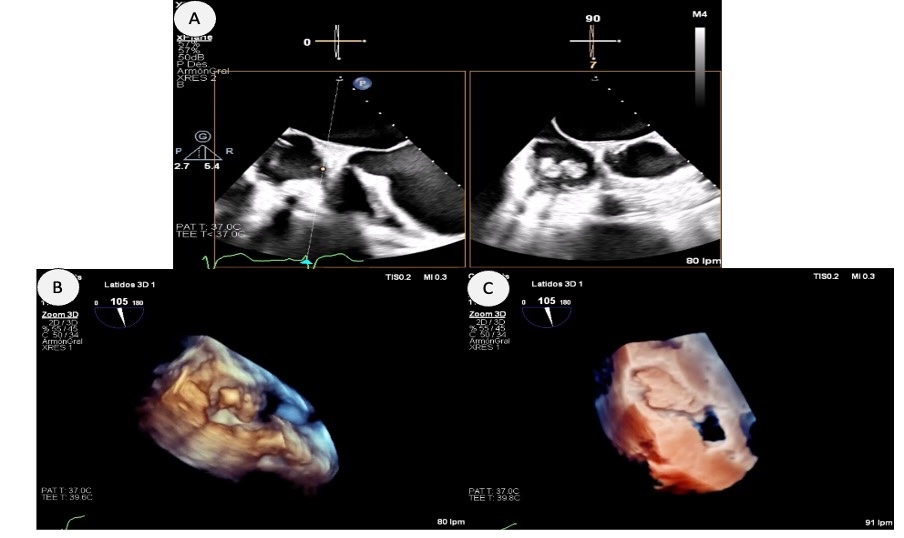This screenshot has height=538, width=904.
Task: Click the 80 lpm value in panel A
Action: 703,261
